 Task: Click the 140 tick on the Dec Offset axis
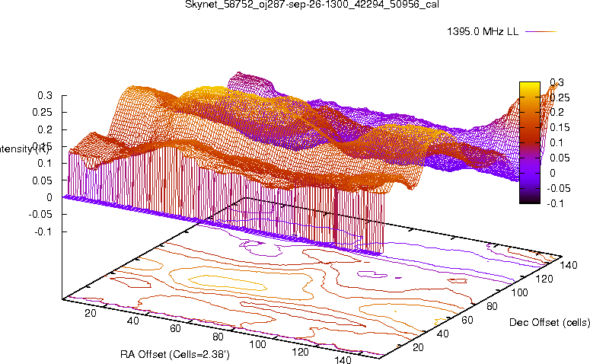569,265
